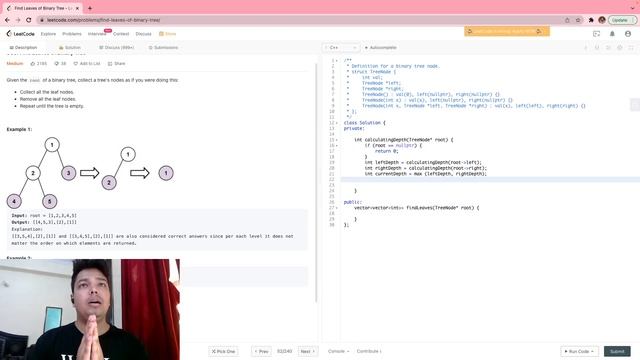Open the Explore menu item

click(48, 34)
